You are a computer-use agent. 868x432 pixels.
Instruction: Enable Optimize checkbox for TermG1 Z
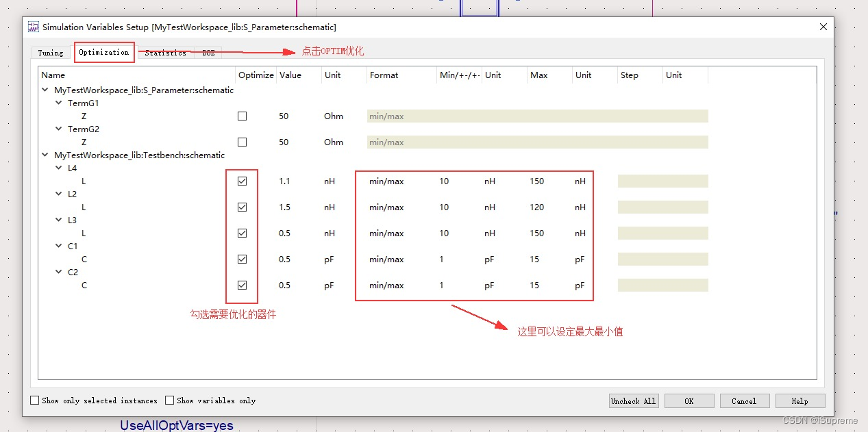coord(242,116)
